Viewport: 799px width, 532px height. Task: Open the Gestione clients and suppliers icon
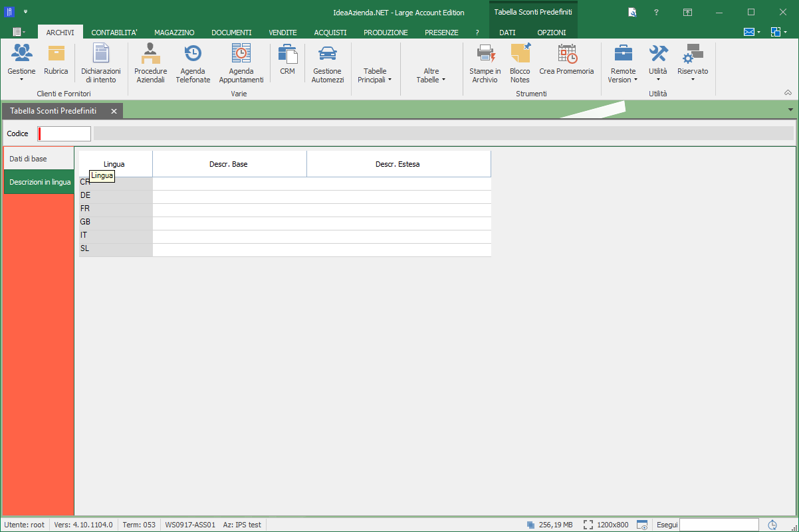(21, 62)
